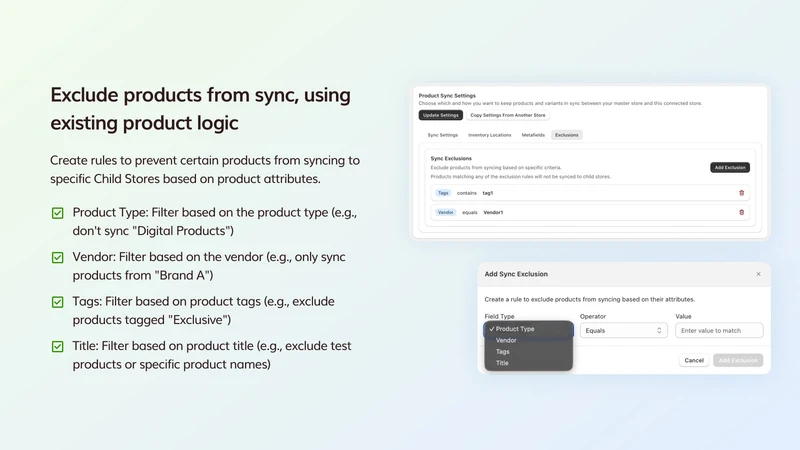Viewport: 800px width, 450px height.
Task: Click the Product Type checkmark bullet
Action: 58,213
